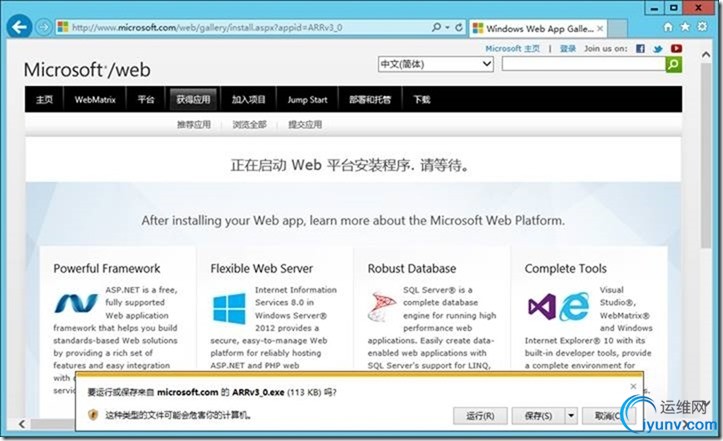Click the Visual Studio logo
Screen dimensions: 723x441
point(542,307)
